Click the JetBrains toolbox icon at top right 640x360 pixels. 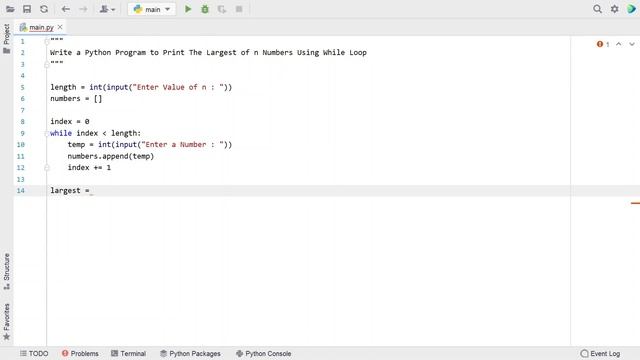point(631,9)
